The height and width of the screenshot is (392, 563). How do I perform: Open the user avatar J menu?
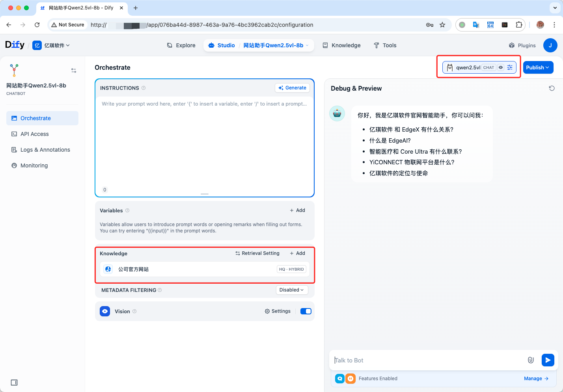(x=550, y=45)
